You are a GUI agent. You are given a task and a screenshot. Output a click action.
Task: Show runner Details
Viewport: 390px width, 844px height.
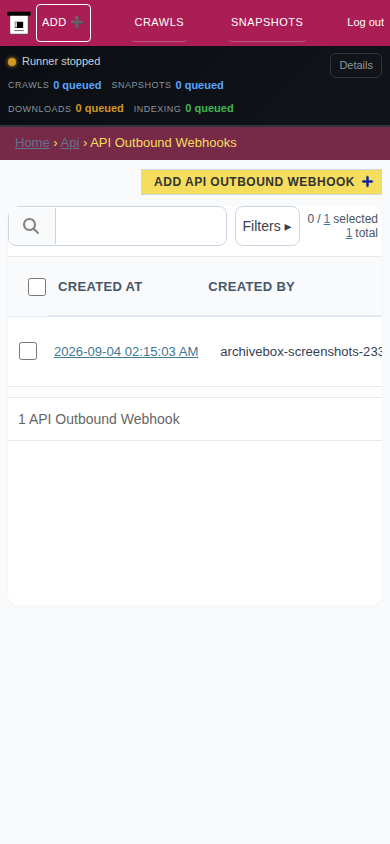tap(356, 65)
